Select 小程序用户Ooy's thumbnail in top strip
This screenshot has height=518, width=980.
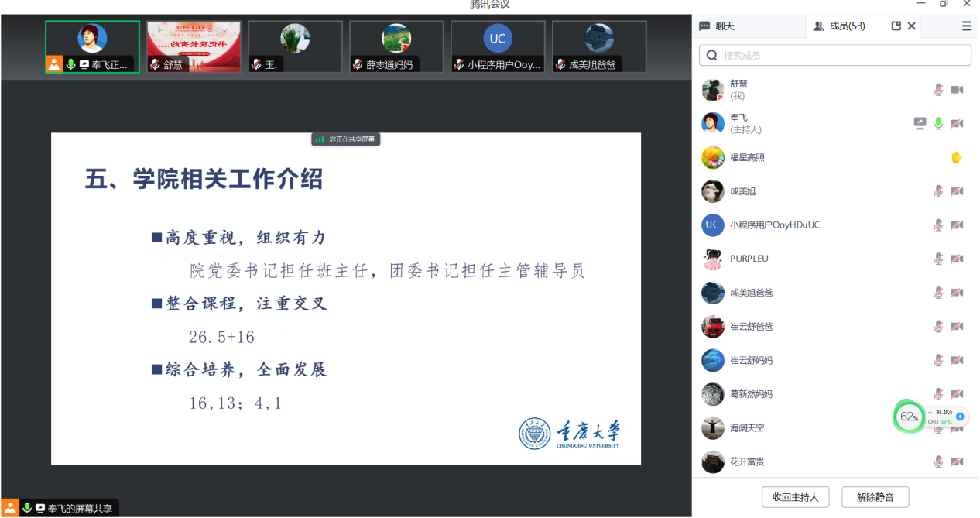tap(498, 47)
